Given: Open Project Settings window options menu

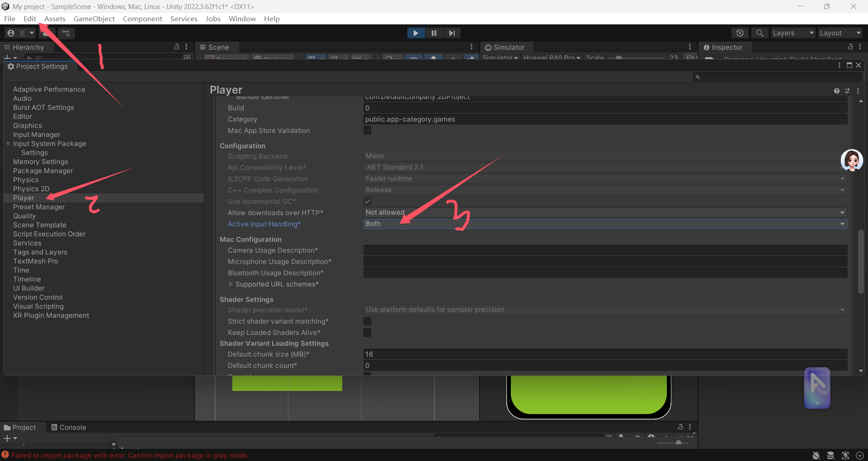Looking at the screenshot, I should pyautogui.click(x=840, y=66).
